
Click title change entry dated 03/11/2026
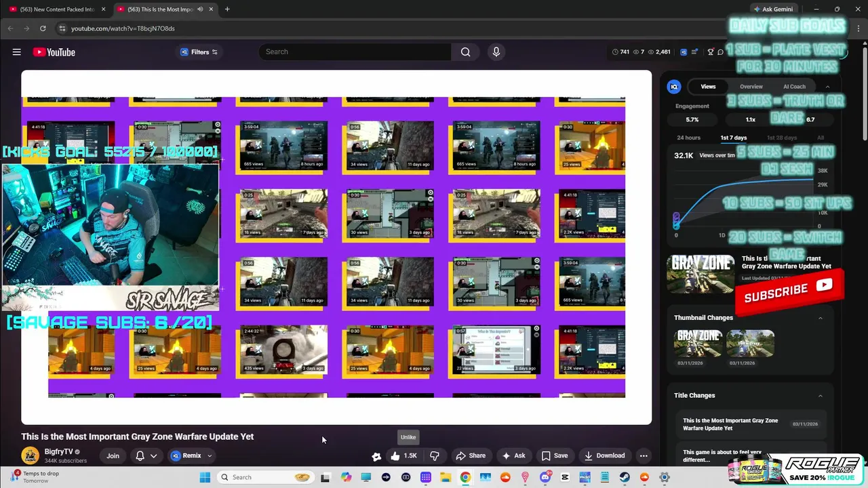750,424
